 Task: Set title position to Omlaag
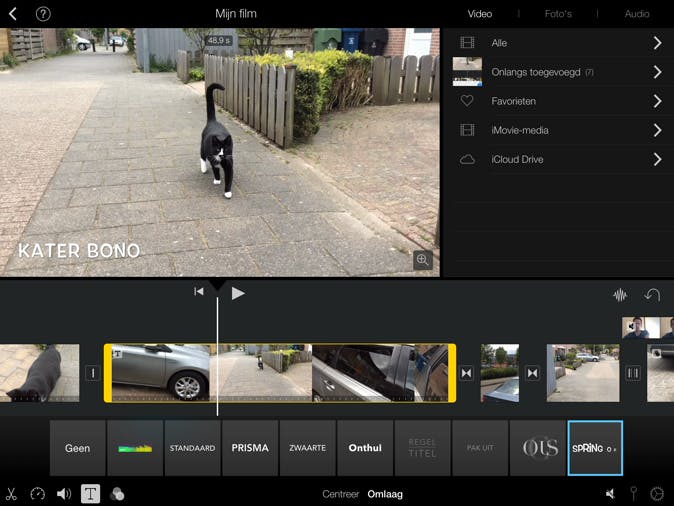pyautogui.click(x=385, y=494)
